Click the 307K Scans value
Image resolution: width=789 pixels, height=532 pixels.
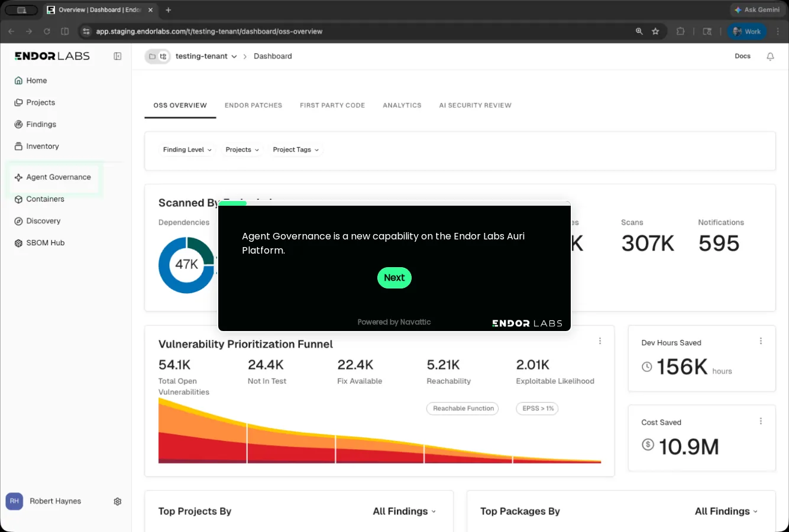coord(648,243)
